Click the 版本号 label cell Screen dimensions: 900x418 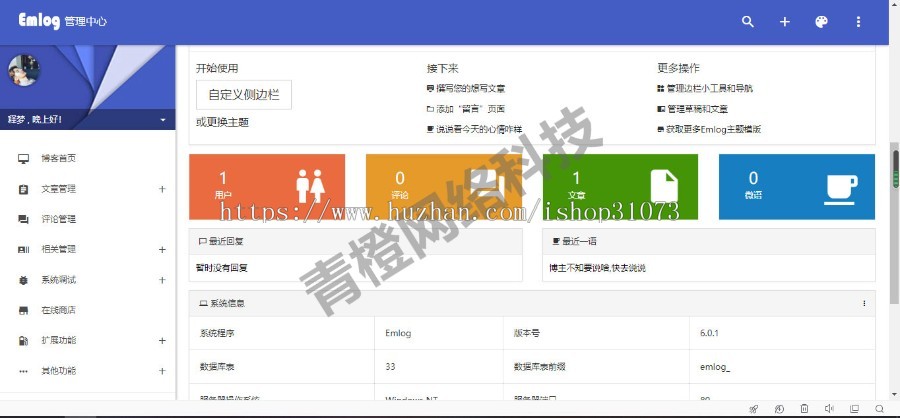tap(596, 333)
